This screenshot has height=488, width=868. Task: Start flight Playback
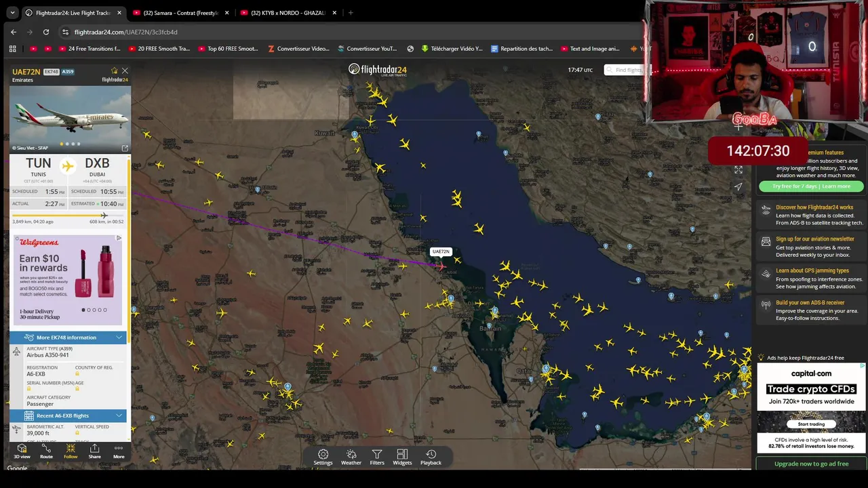pyautogui.click(x=431, y=457)
